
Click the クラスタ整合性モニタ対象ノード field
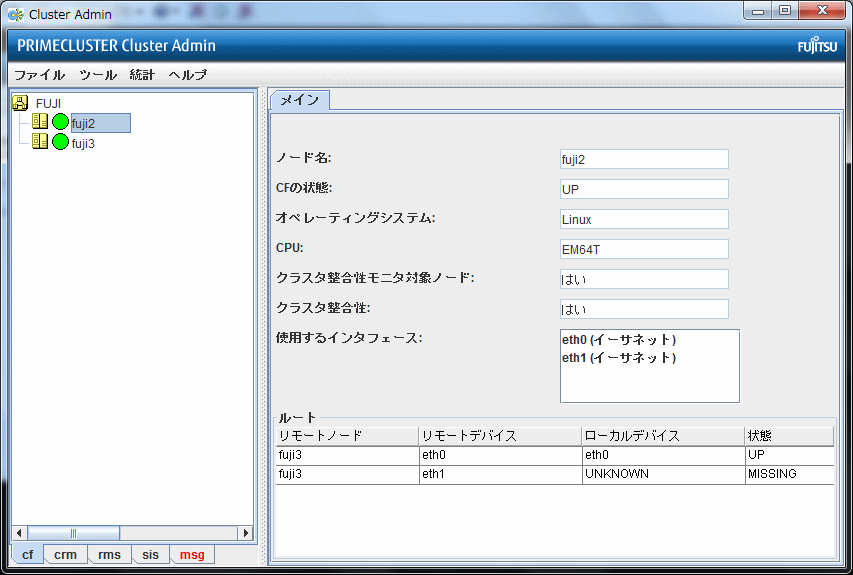point(644,279)
